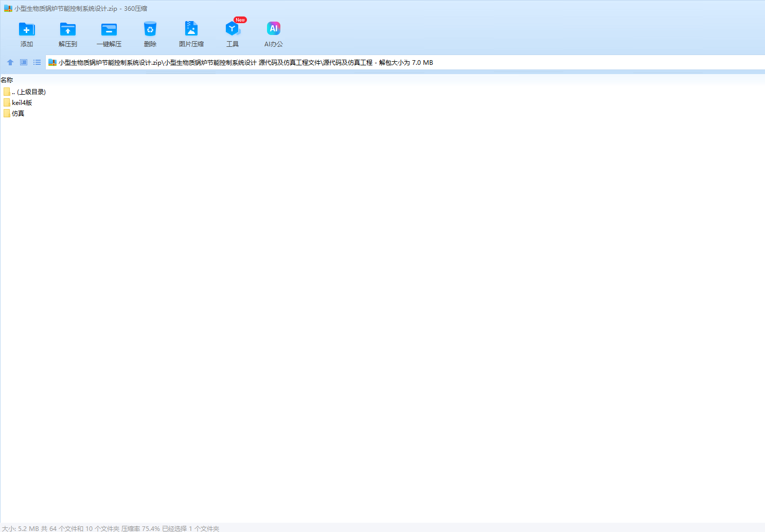Switch to the detailed list view mode
The height and width of the screenshot is (532, 765).
click(37, 62)
